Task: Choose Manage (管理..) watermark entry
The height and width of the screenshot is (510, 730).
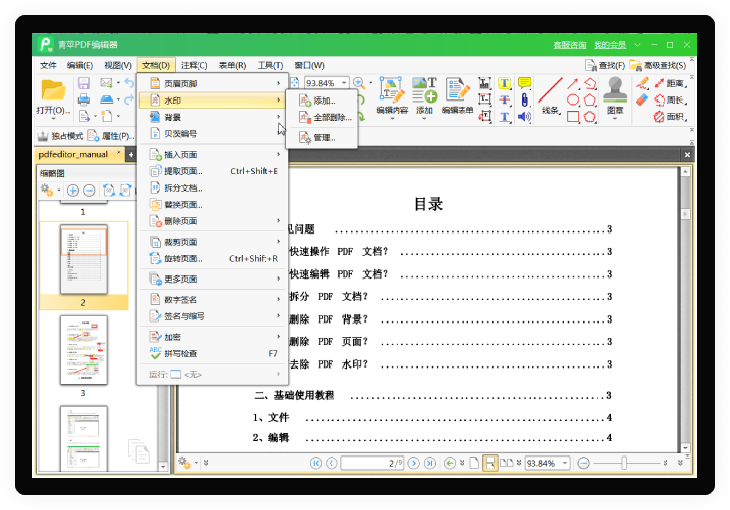Action: [x=322, y=137]
